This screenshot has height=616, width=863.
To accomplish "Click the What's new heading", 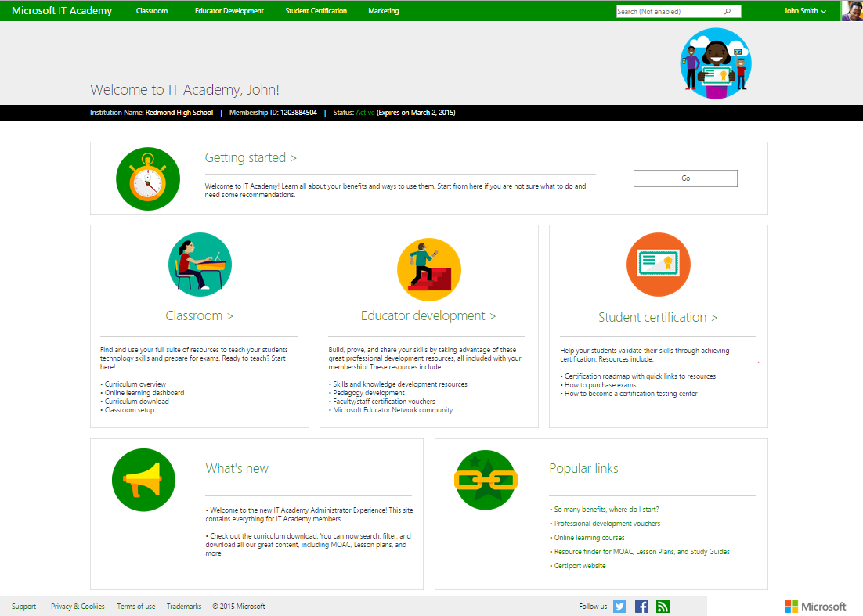I will click(237, 469).
